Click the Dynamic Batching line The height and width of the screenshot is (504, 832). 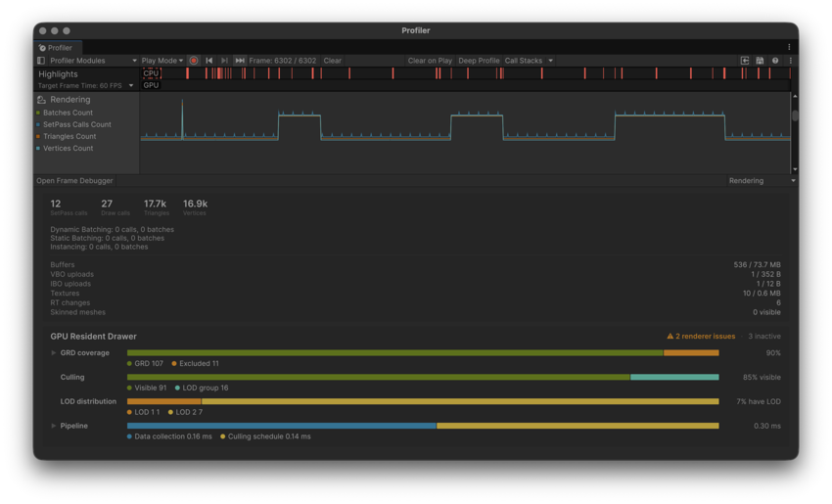(x=112, y=230)
